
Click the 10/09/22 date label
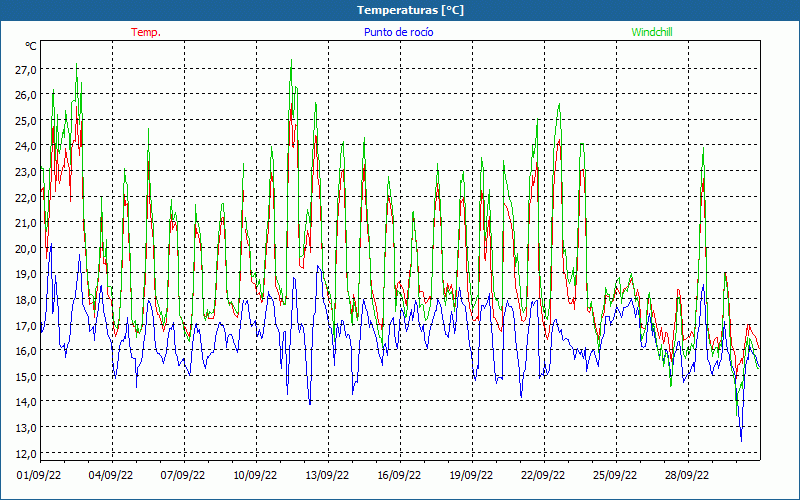[255, 475]
